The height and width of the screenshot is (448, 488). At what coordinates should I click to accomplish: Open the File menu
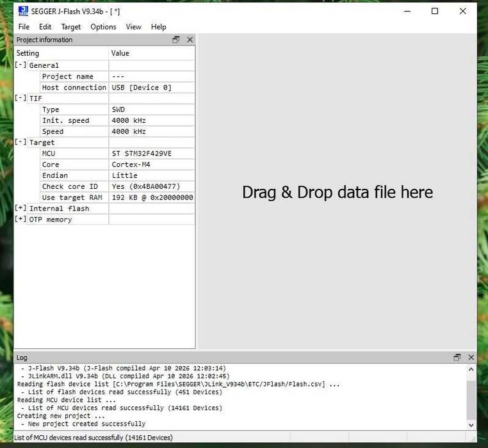(x=24, y=27)
